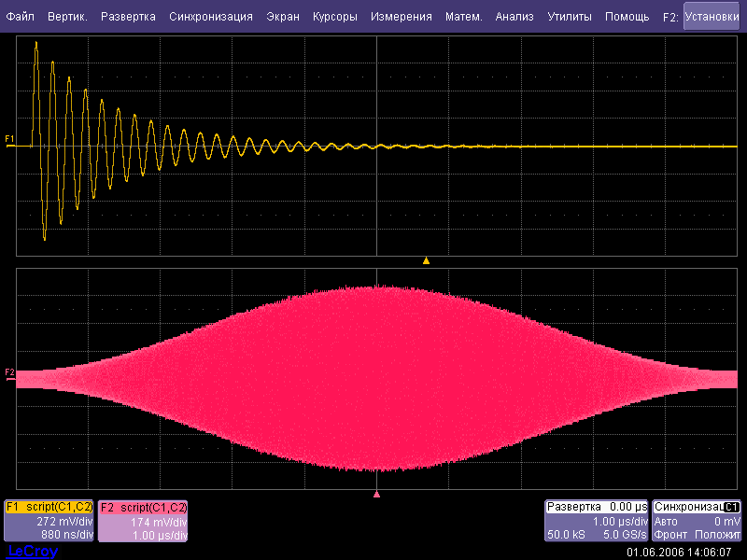Open the Курсоры menu
The image size is (747, 560).
coord(335,17)
